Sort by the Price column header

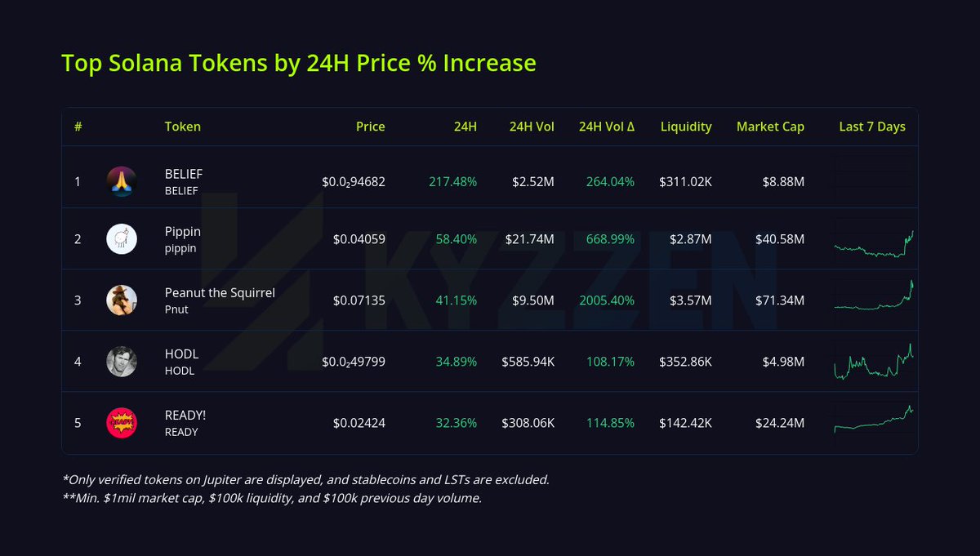point(370,127)
